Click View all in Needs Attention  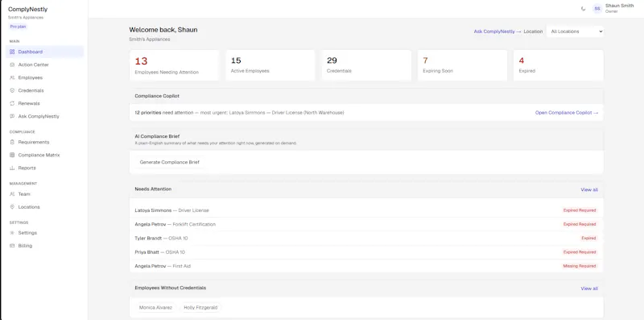pyautogui.click(x=589, y=189)
